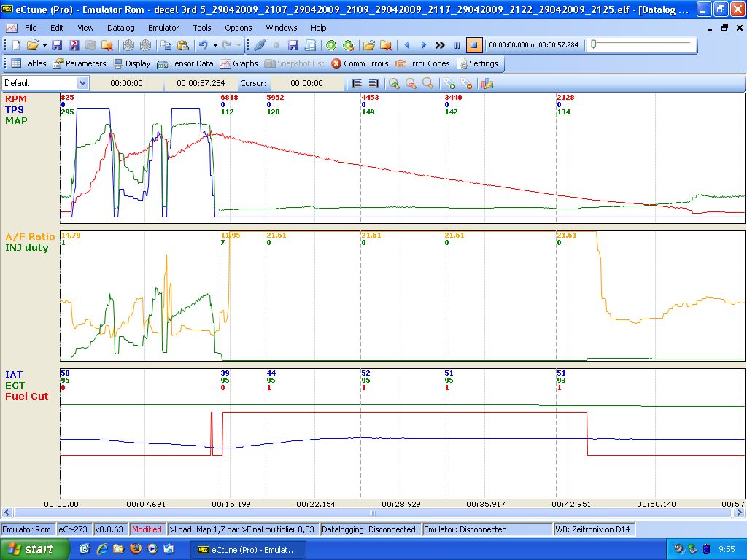The width and height of the screenshot is (747, 560).
Task: Open the Tables window
Action: tap(28, 63)
